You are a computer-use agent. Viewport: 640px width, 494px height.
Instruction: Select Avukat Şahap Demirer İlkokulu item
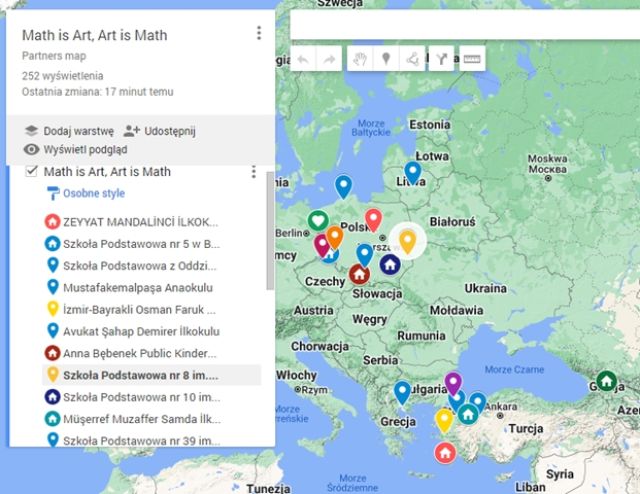[151, 331]
